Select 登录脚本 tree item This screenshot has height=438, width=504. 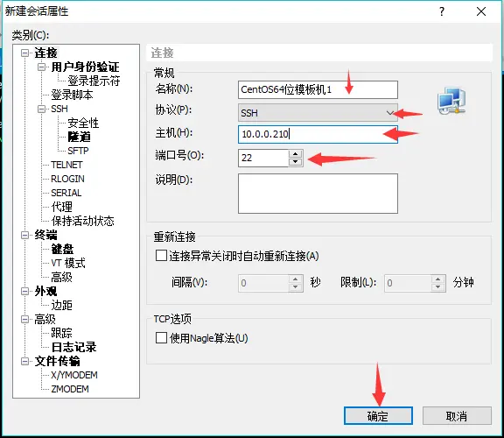[72, 95]
